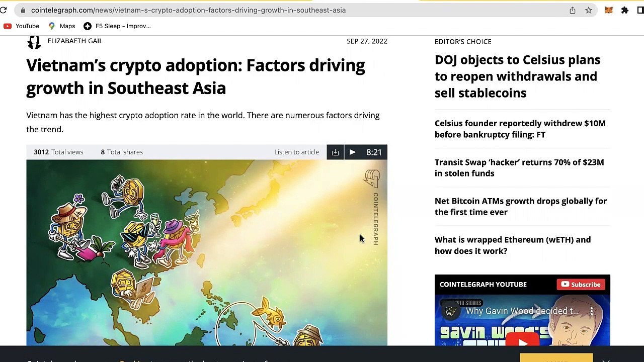Click the author avatar beside Elizabaeth Gail
644x362 pixels.
pyautogui.click(x=34, y=42)
